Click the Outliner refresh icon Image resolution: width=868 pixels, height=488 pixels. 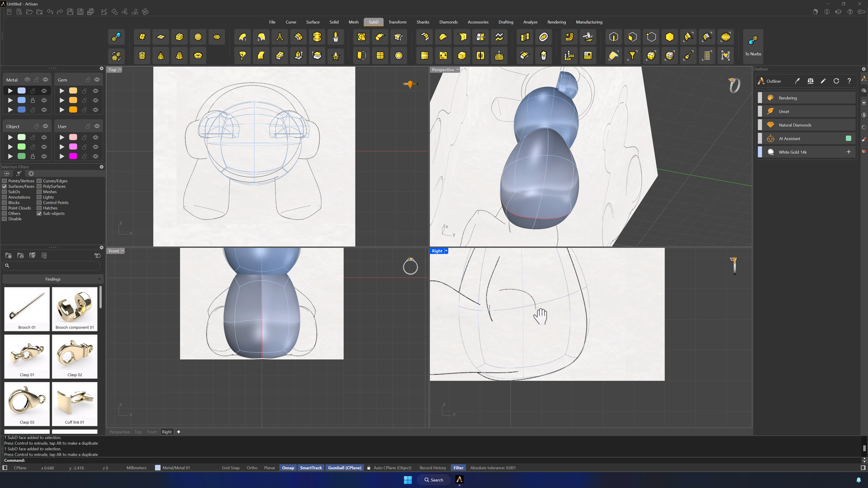(836, 81)
